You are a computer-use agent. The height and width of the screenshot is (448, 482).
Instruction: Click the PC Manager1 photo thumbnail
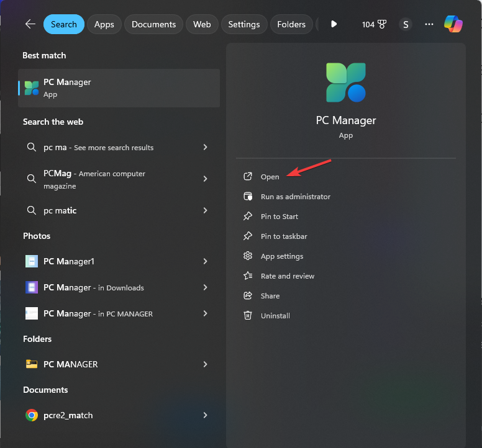tap(32, 261)
